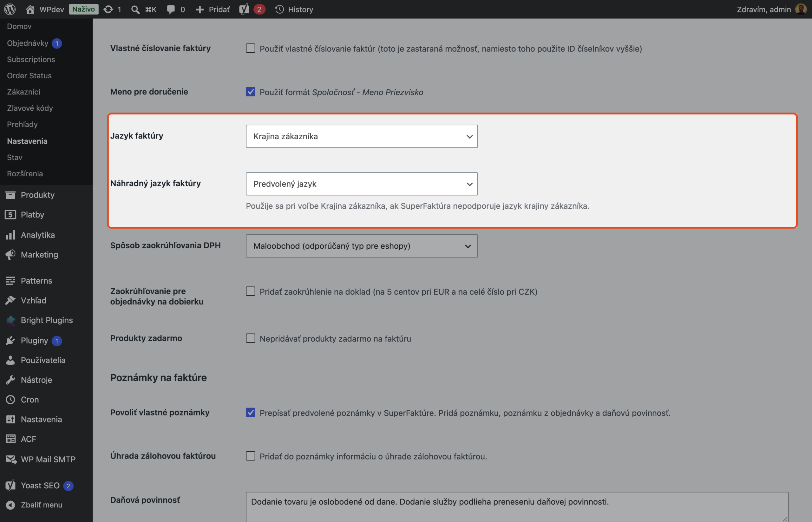Click the WordPress logo icon

tap(10, 9)
